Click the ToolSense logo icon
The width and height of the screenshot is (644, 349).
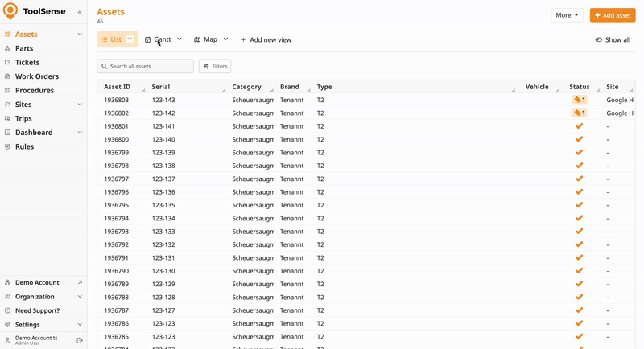pos(10,12)
